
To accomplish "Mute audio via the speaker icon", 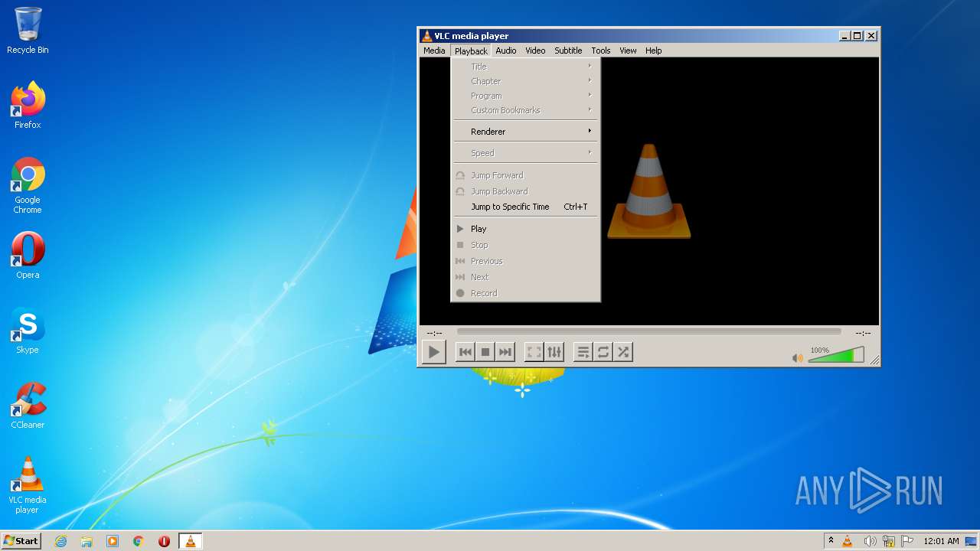I will coord(797,357).
